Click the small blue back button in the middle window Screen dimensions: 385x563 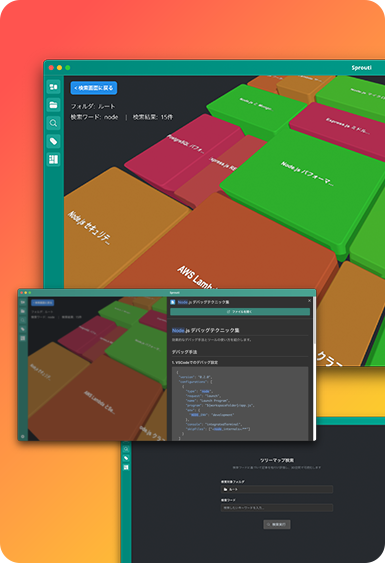[x=42, y=303]
